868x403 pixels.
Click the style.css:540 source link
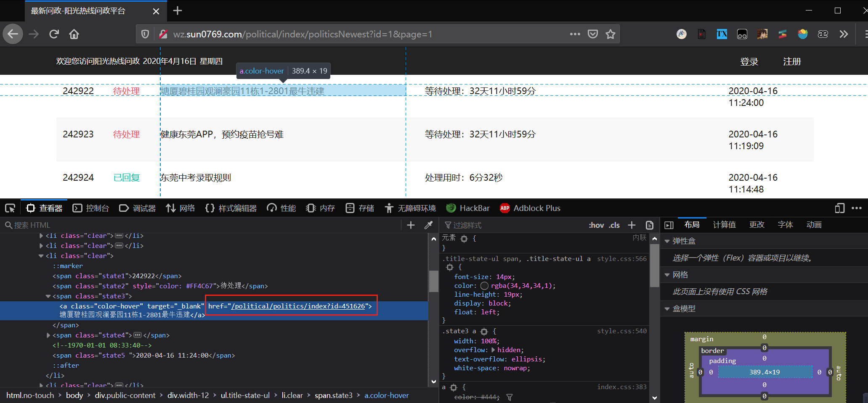[621, 331]
